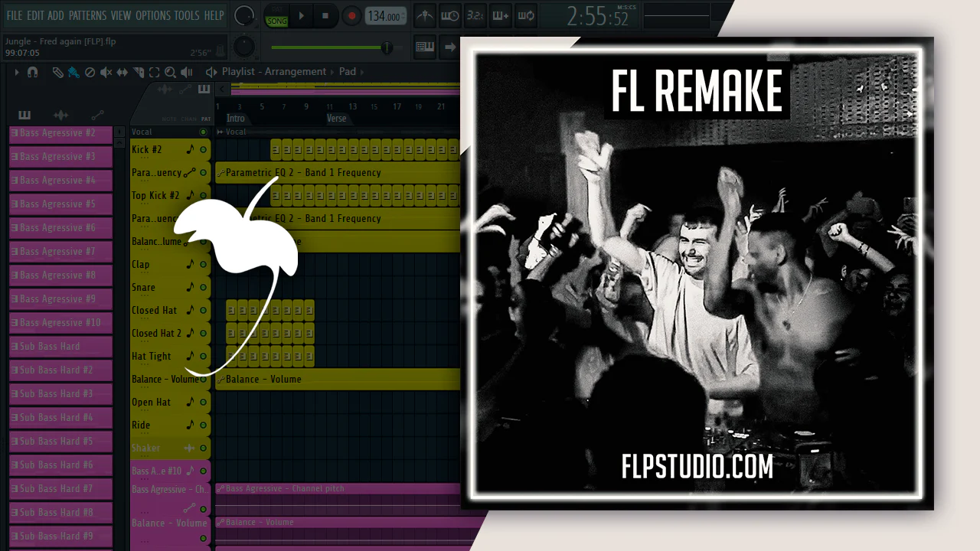Show audio clips in the picker
This screenshot has height=551, width=980.
(60, 115)
